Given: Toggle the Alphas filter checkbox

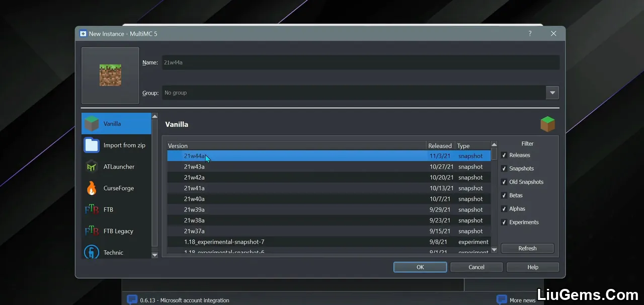Looking at the screenshot, I should 504,209.
